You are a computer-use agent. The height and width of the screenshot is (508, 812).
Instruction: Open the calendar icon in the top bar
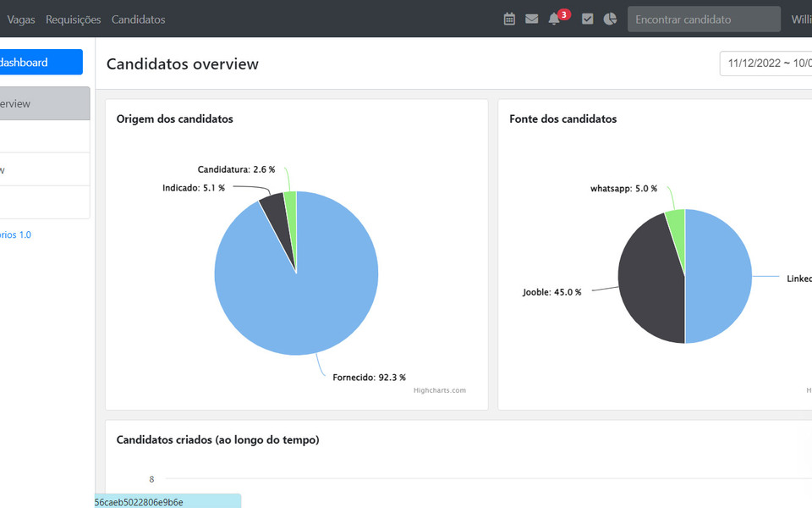[509, 18]
